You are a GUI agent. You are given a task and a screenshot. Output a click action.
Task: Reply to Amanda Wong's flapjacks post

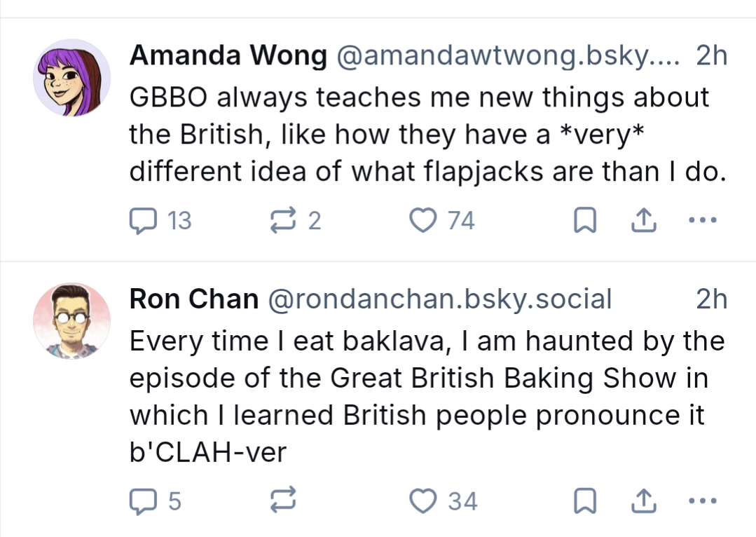click(143, 221)
